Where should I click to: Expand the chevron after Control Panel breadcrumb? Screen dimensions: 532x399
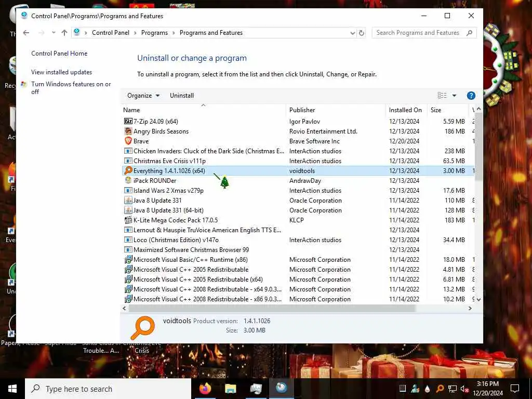(x=135, y=33)
